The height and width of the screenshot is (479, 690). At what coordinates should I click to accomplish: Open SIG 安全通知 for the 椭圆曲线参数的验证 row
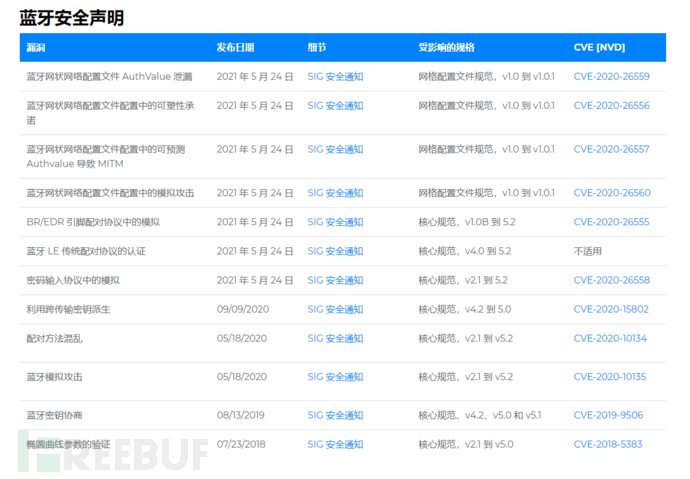point(335,444)
